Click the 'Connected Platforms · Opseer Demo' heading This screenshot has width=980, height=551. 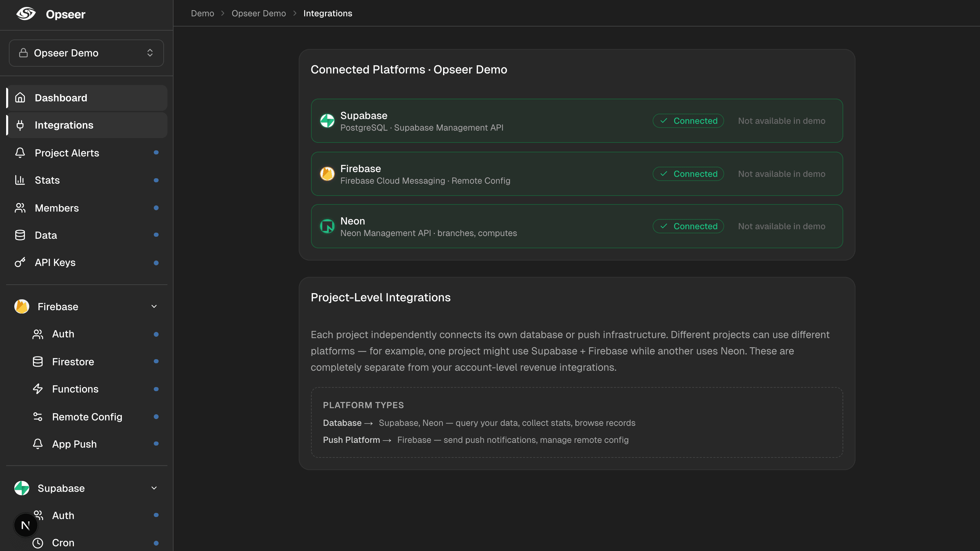tap(409, 70)
